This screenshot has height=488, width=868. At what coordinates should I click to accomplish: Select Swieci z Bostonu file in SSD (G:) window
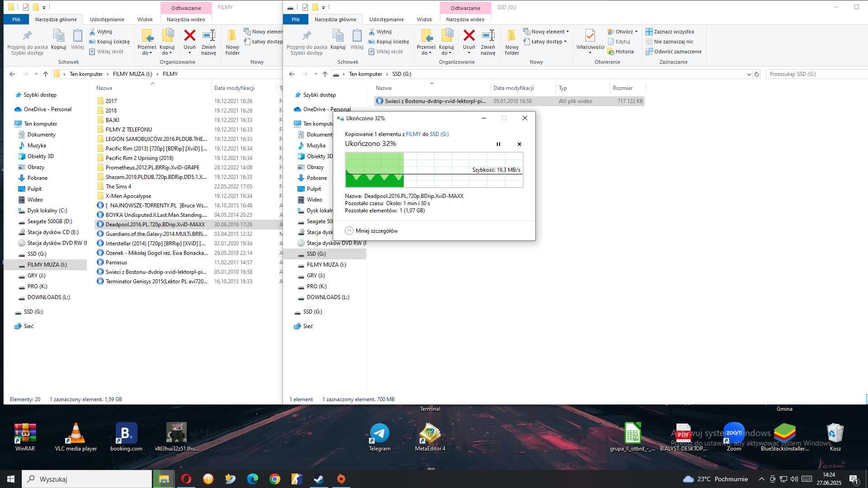pos(509,101)
